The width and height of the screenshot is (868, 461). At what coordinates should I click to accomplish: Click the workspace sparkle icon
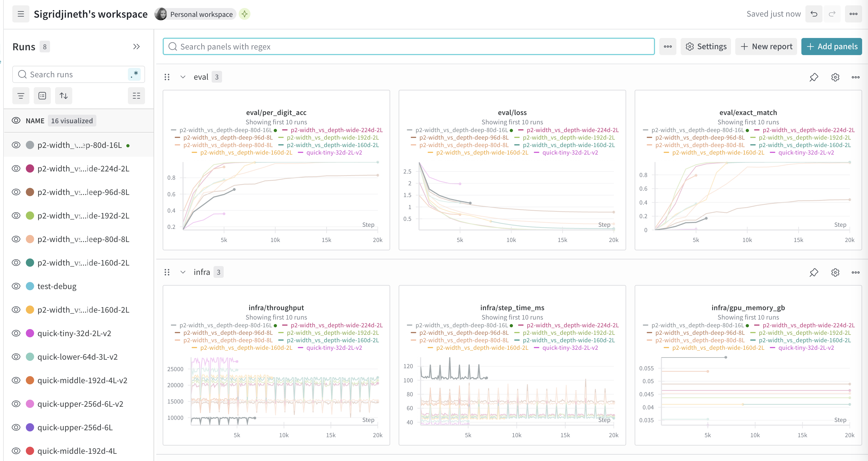point(245,14)
